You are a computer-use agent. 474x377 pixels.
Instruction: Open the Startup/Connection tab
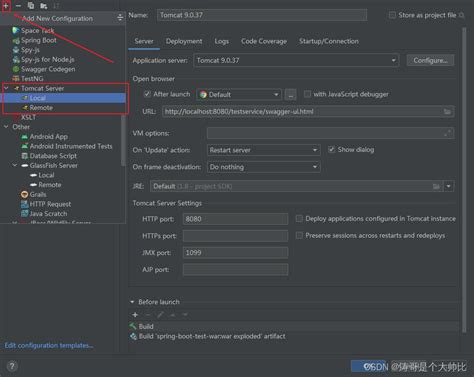(329, 41)
